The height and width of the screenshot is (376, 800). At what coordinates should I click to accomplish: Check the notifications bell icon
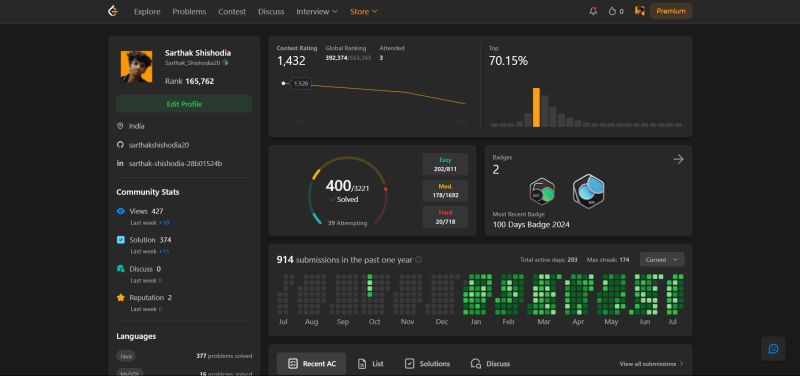[593, 11]
